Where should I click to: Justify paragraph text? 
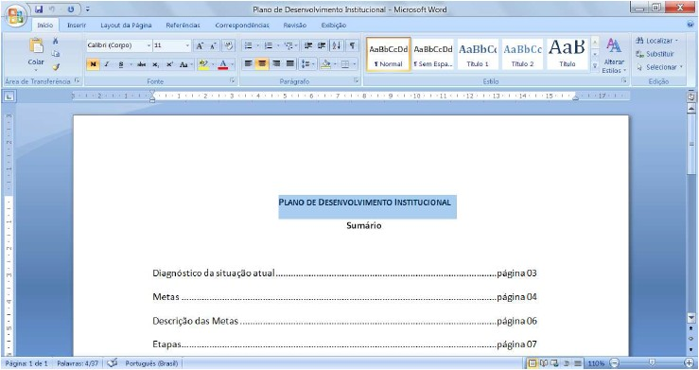pos(290,64)
